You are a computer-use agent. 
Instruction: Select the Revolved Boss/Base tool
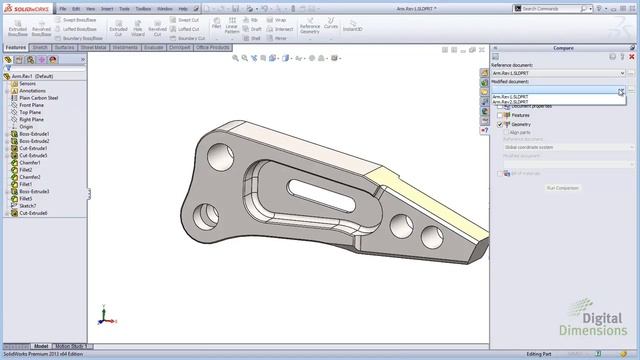point(41,29)
